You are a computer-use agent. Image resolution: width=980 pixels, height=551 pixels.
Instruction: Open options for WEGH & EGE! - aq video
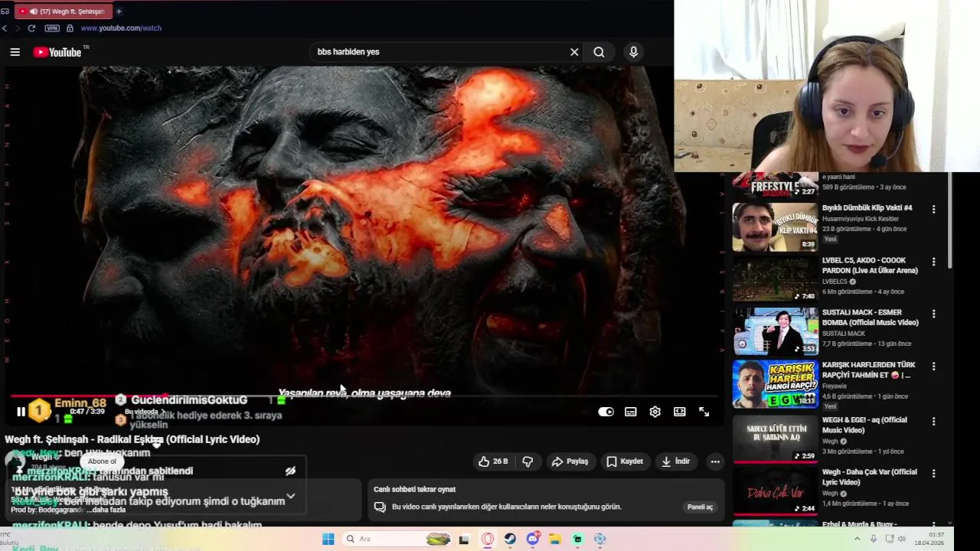click(x=933, y=421)
